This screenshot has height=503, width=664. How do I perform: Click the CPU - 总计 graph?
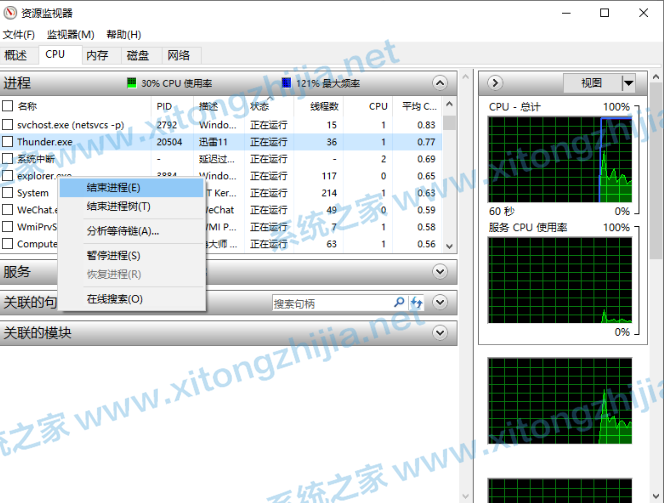(560, 159)
